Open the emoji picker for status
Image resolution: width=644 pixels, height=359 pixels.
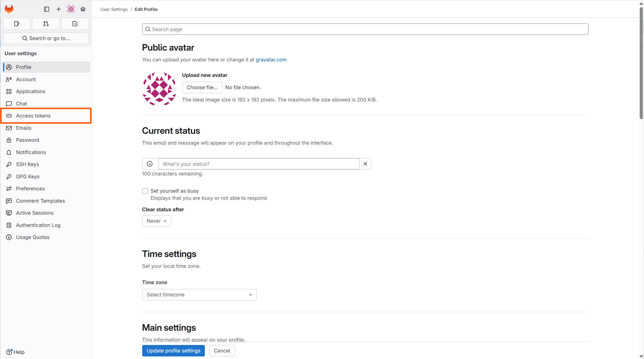coord(150,164)
